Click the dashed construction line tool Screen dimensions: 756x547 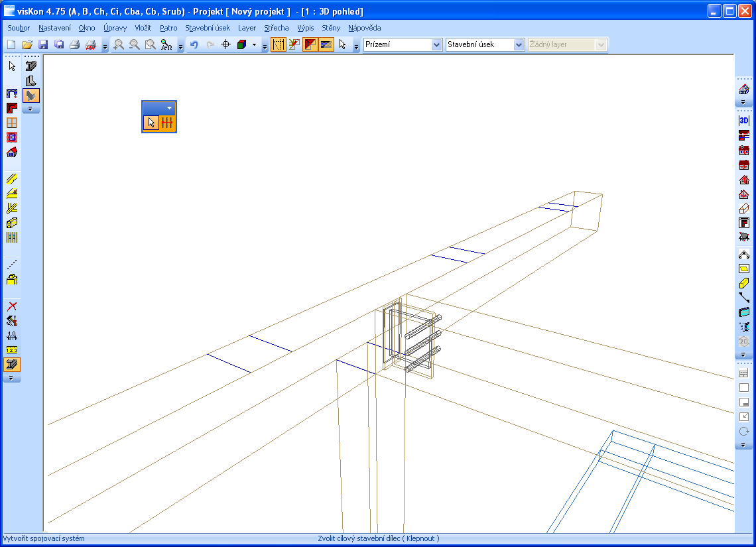point(12,265)
